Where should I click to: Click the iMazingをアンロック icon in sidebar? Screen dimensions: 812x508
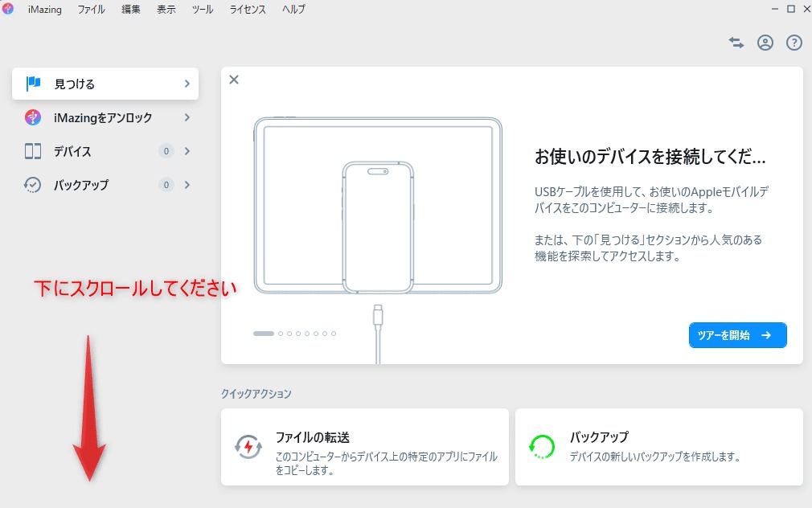(x=33, y=118)
